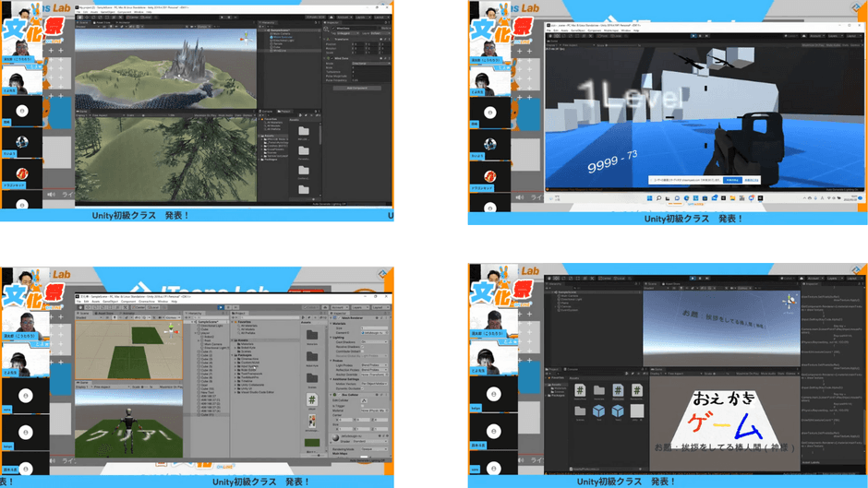
Task: Click the scene gizmo in drawing game scene
Action: 790,301
